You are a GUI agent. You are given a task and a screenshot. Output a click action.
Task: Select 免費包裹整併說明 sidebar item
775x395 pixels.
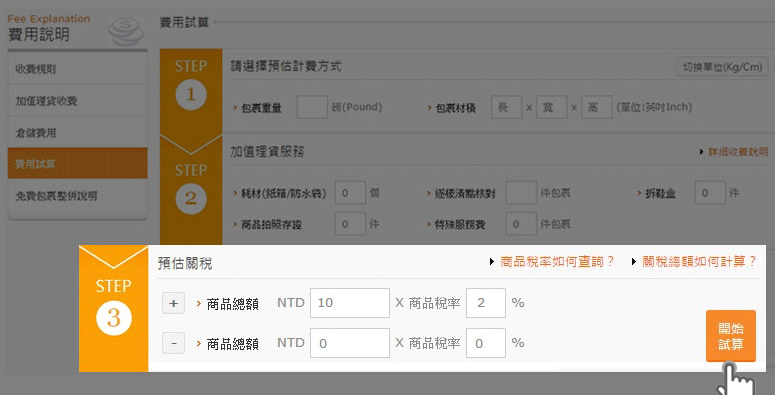78,196
